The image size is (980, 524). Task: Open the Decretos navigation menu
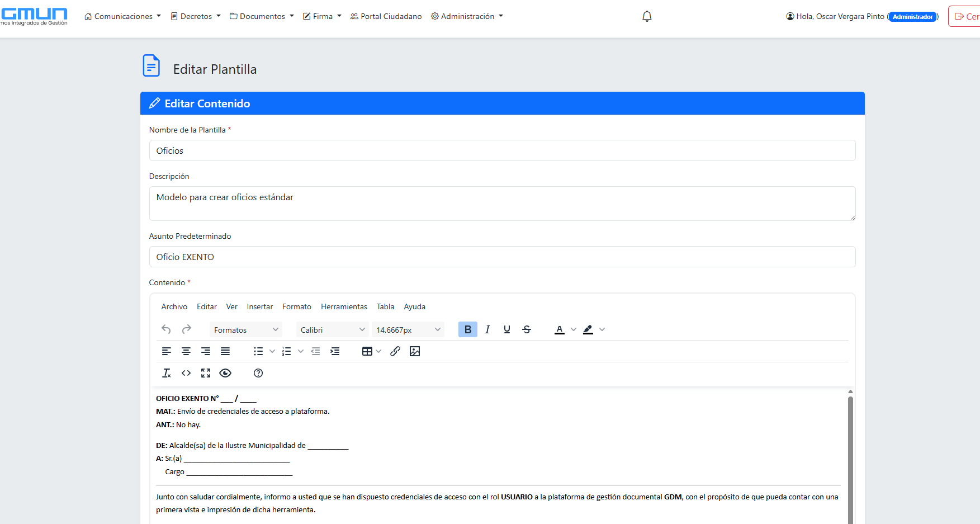click(196, 16)
